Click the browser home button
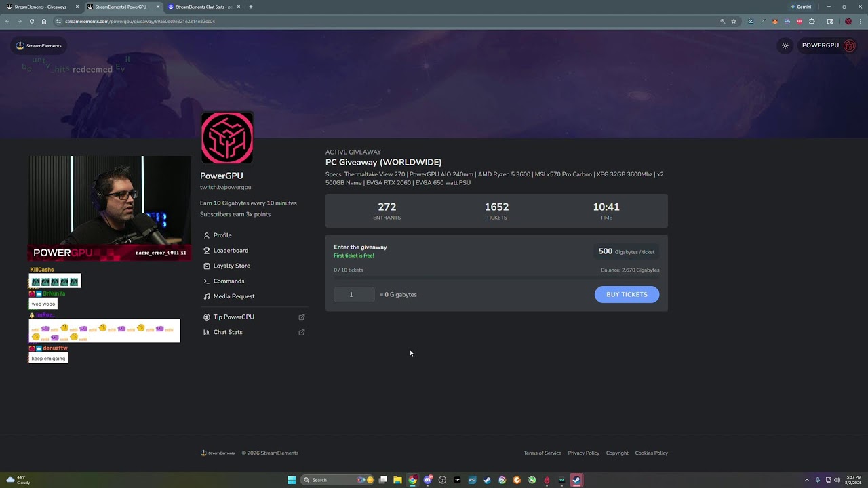 [x=44, y=21]
